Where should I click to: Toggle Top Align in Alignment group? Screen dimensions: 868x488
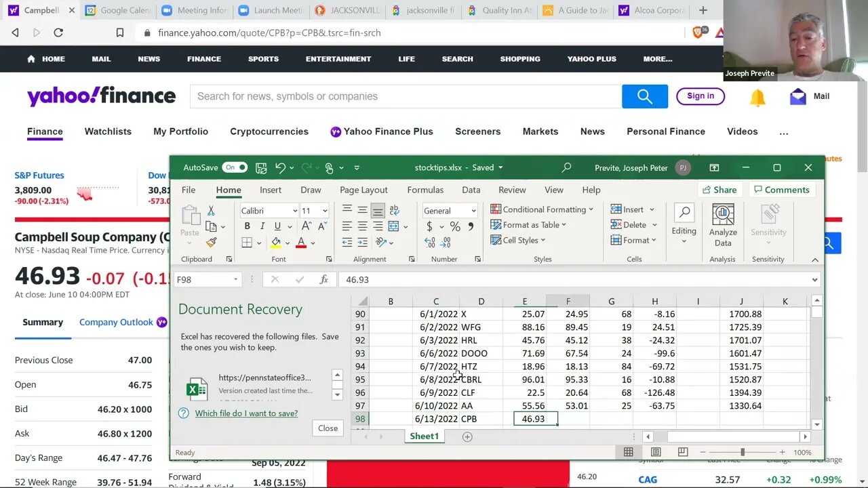pos(347,210)
